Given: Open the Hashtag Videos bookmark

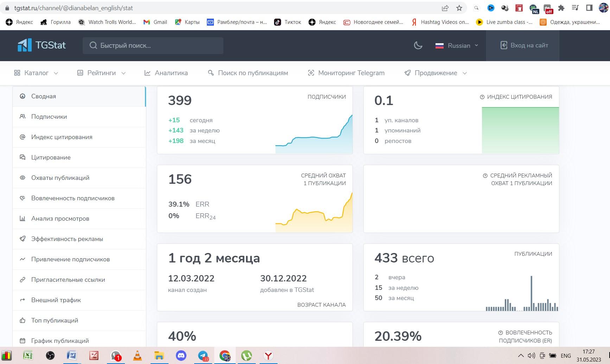Looking at the screenshot, I should [440, 22].
